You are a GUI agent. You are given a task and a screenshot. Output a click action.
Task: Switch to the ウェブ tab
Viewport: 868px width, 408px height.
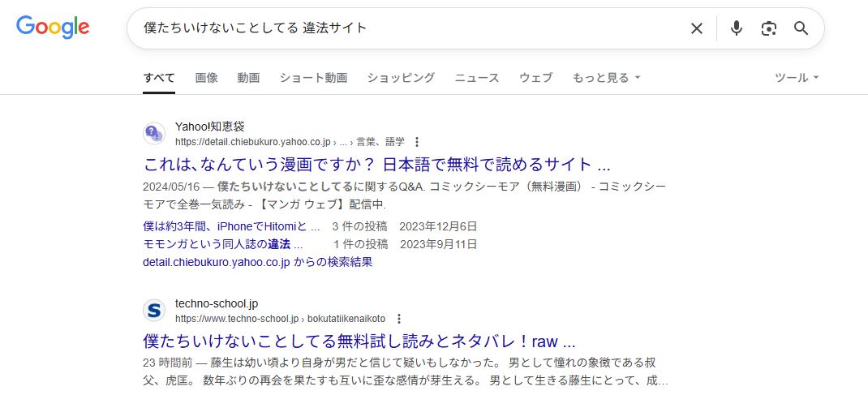coord(536,78)
